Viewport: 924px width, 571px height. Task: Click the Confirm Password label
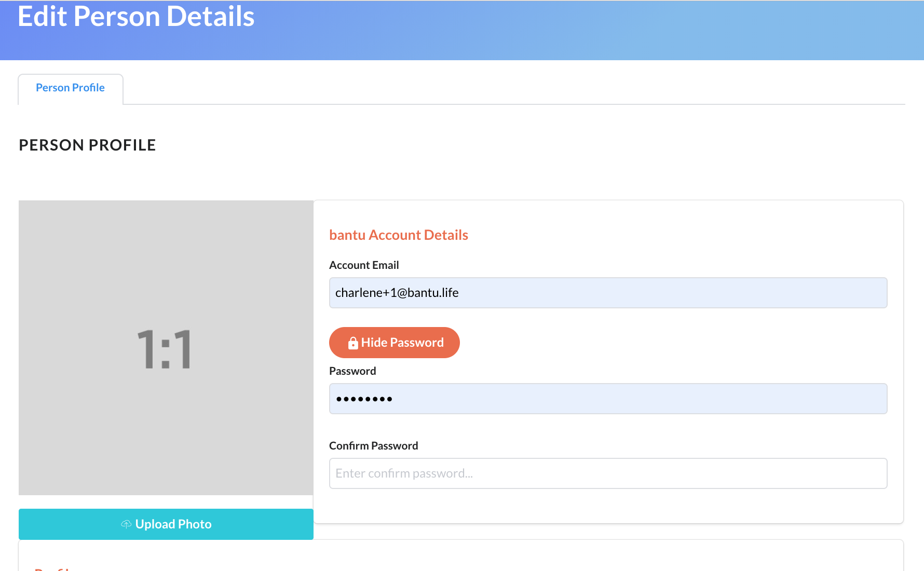pyautogui.click(x=374, y=446)
